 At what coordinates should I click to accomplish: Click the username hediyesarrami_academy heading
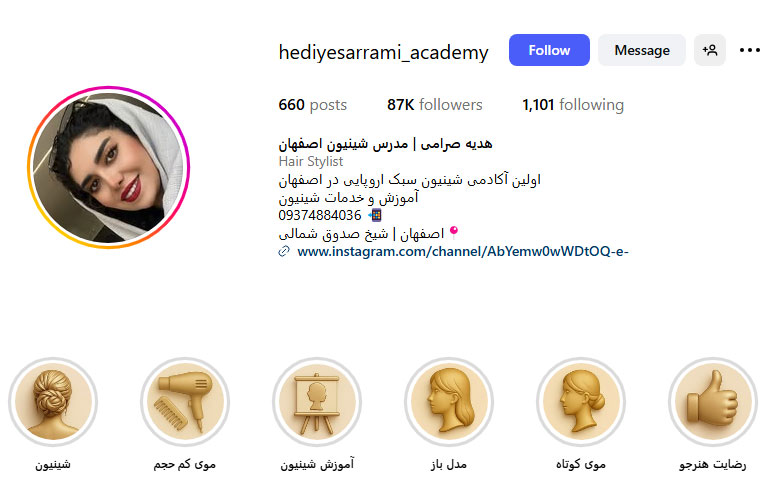point(383,52)
